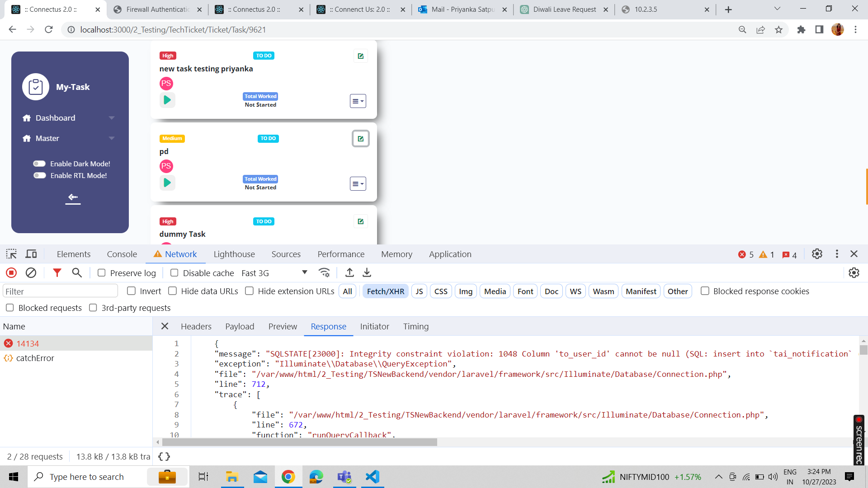This screenshot has height=488, width=868.
Task: Check Blocked requests checkbox
Action: [x=9, y=308]
